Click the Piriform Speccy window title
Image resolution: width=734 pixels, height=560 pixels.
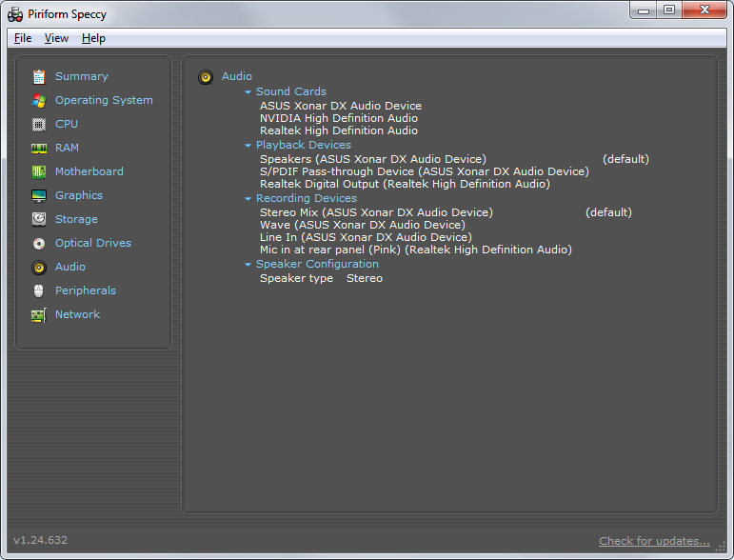click(67, 14)
